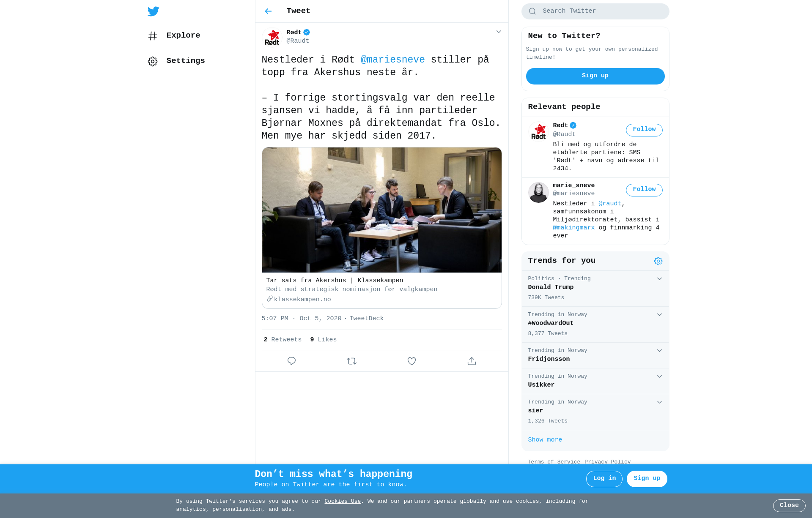Click the @mariesneve mention in the tweet
The image size is (812, 518).
[x=392, y=60]
